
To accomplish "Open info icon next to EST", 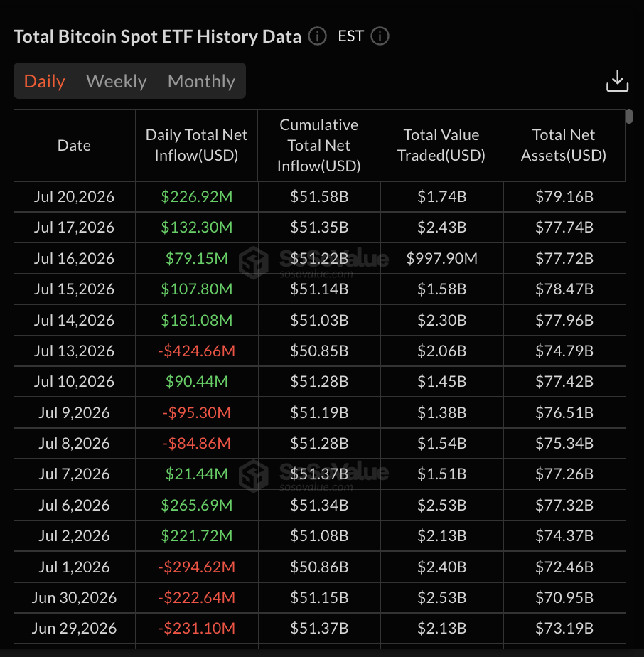I will pos(380,36).
